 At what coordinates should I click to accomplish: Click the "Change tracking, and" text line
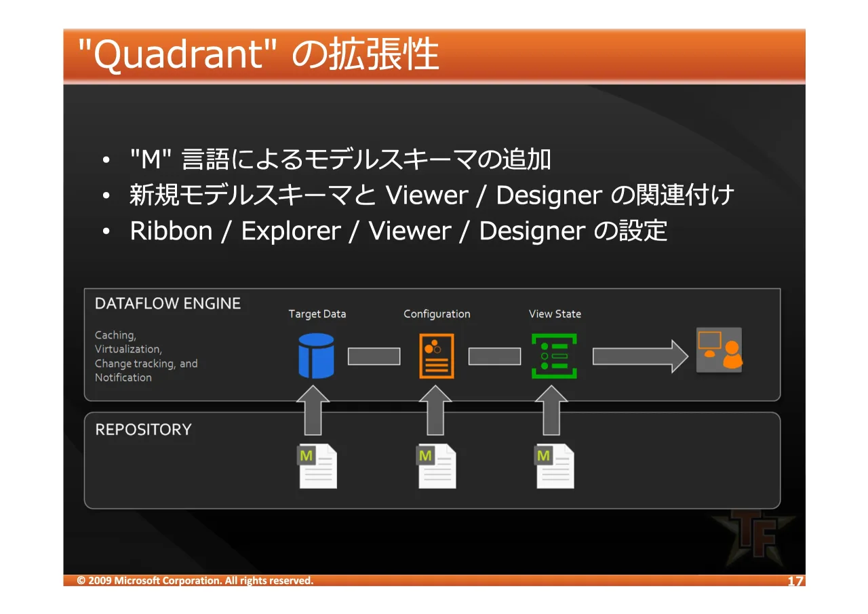coord(146,364)
